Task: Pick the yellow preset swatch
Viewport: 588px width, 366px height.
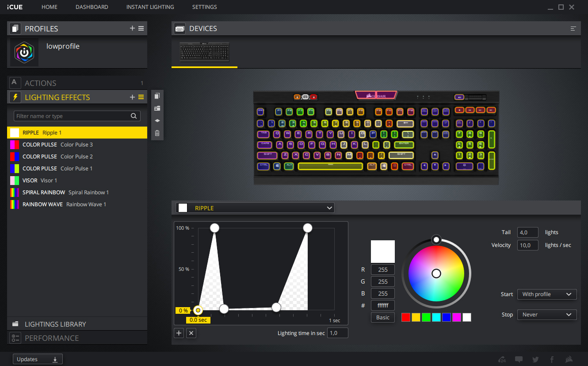Action: tap(416, 317)
